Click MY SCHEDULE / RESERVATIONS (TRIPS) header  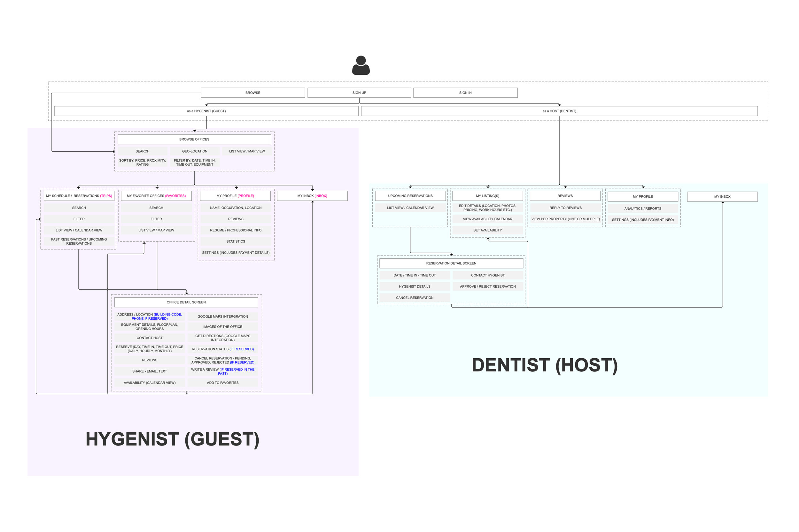(79, 196)
